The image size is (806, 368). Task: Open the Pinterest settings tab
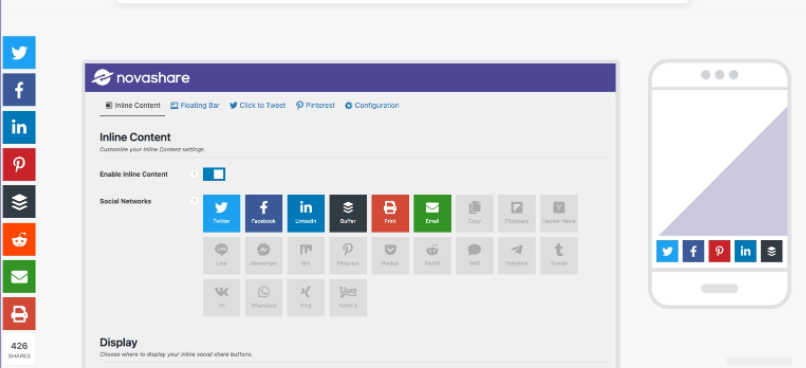[315, 105]
